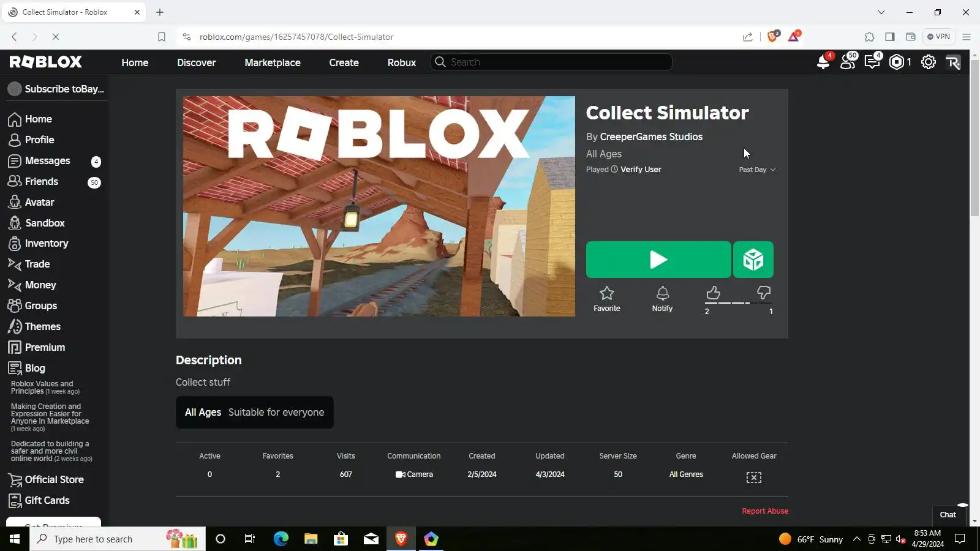Open the Brave Wallet icon
This screenshot has width=980, height=551.
(x=911, y=37)
